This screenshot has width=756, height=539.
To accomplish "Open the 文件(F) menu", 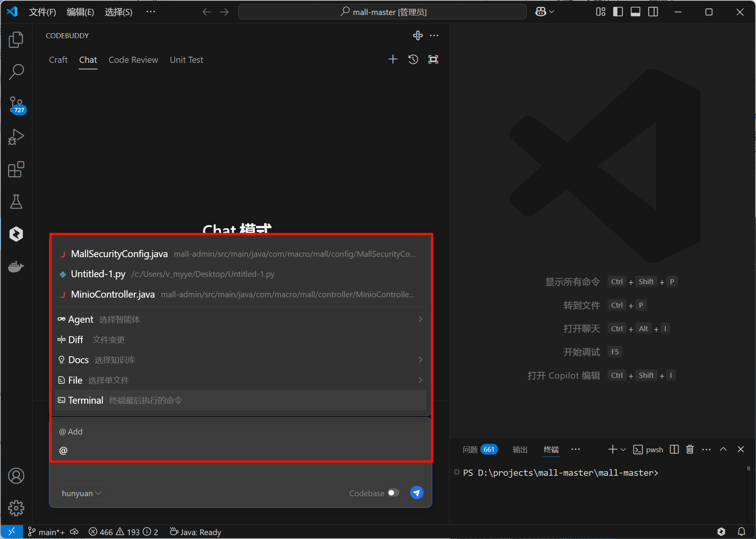I will coord(42,12).
